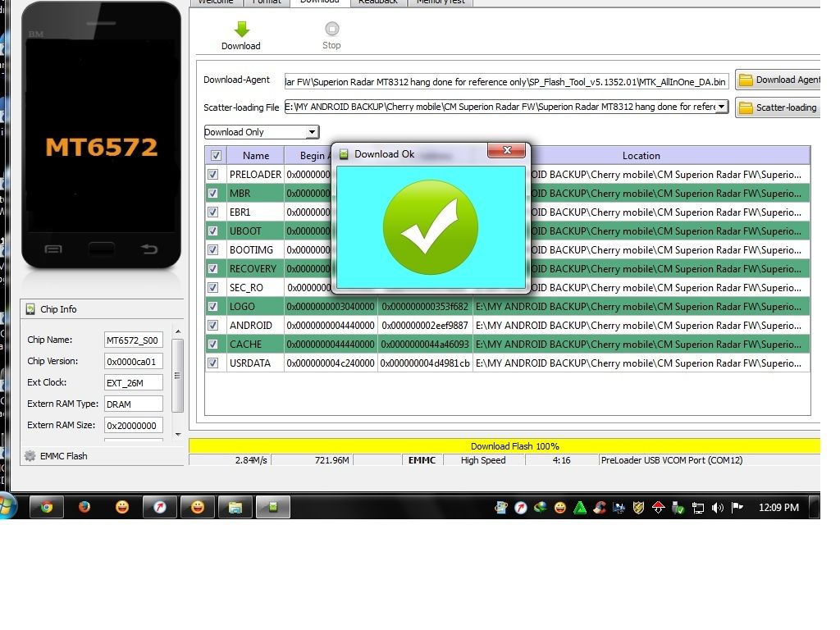
Task: Switch to the Readback tab
Action: click(x=378, y=2)
